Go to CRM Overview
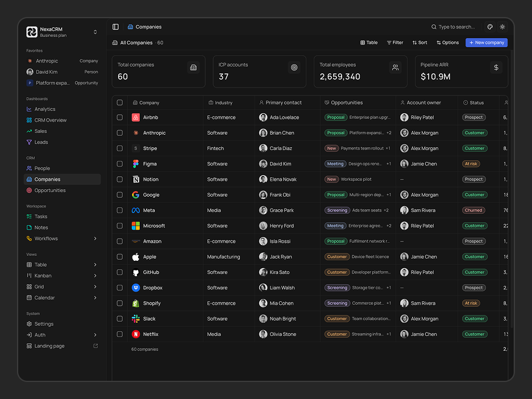The width and height of the screenshot is (532, 399). (62, 120)
